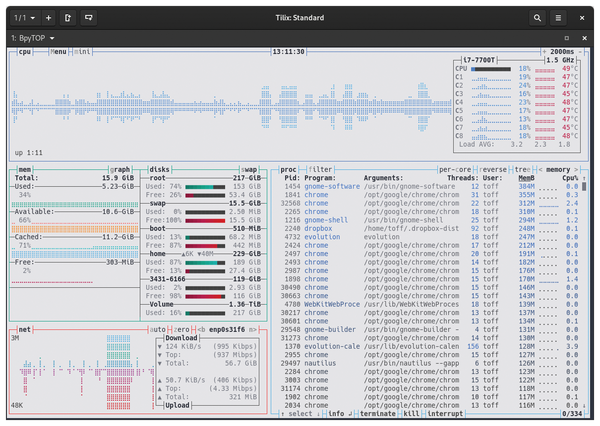This screenshot has height=426, width=600.
Task: Toggle the swap disk option
Action: [249, 170]
